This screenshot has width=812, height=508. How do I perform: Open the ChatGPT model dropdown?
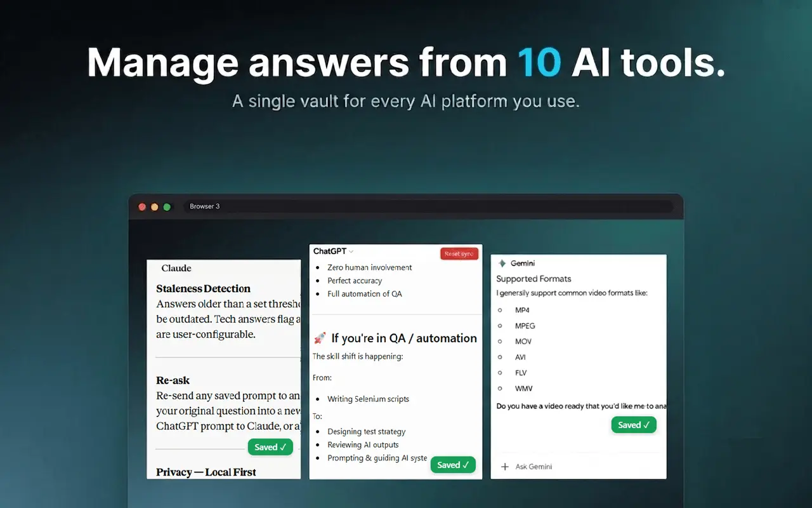click(x=334, y=251)
